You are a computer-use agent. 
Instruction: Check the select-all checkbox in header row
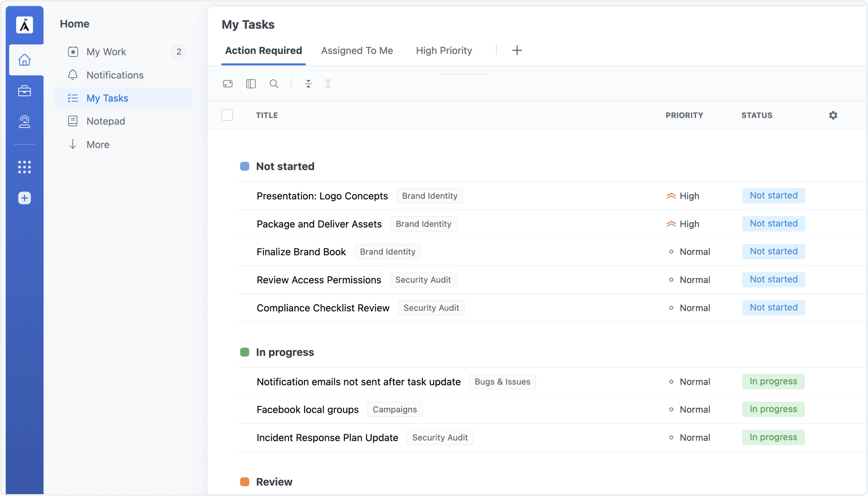point(227,115)
